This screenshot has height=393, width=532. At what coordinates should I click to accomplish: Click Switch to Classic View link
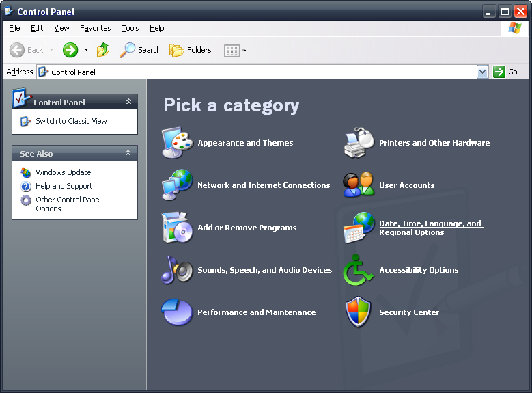click(71, 121)
